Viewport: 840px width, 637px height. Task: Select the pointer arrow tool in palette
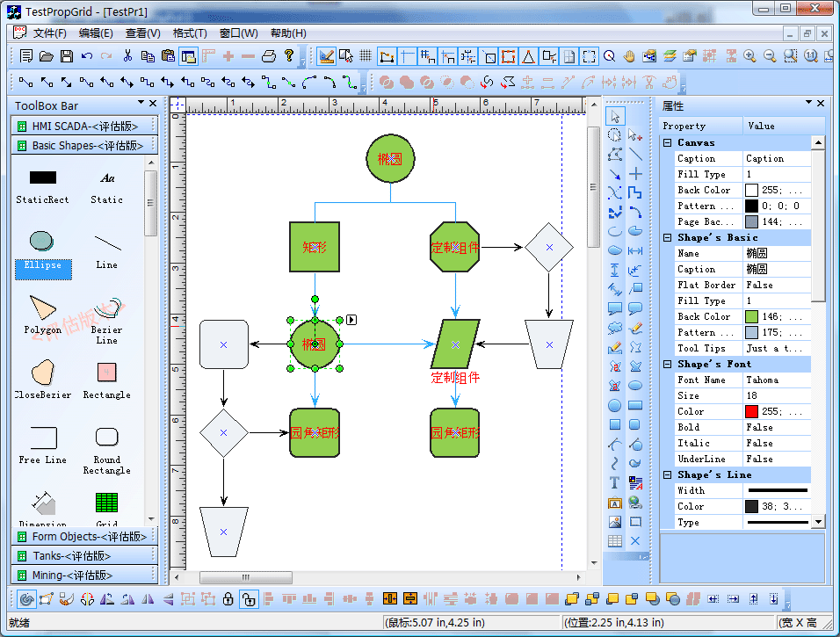click(614, 116)
